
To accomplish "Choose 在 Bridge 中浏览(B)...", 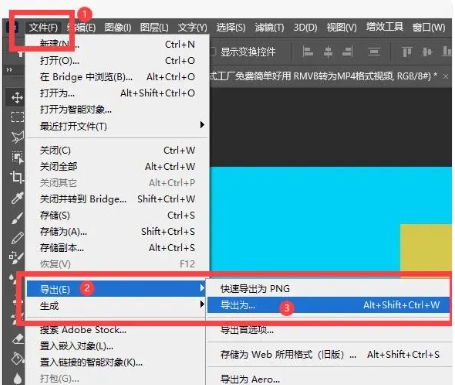I will [x=117, y=77].
